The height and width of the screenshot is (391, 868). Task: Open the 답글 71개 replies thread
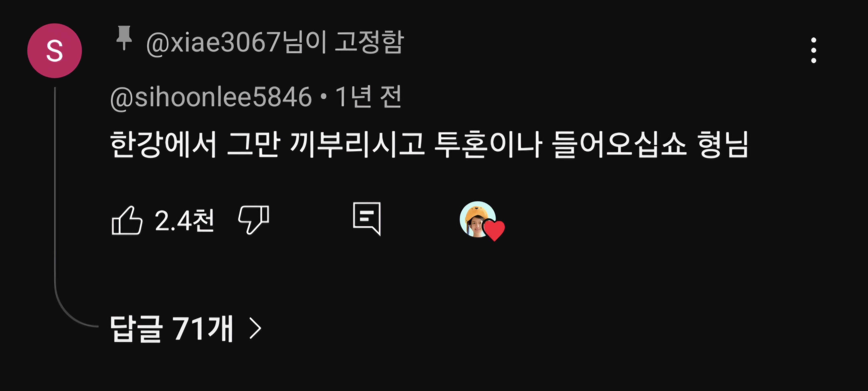[x=186, y=329]
